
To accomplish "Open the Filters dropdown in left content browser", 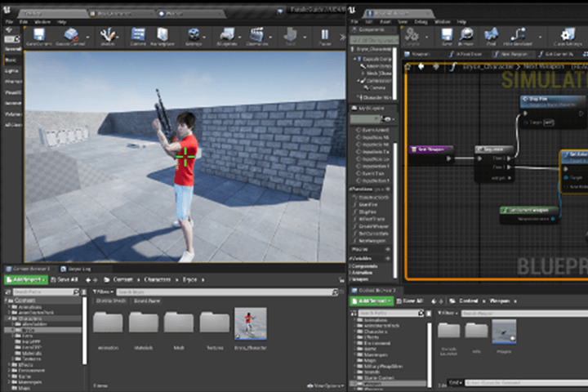I will pos(103,292).
